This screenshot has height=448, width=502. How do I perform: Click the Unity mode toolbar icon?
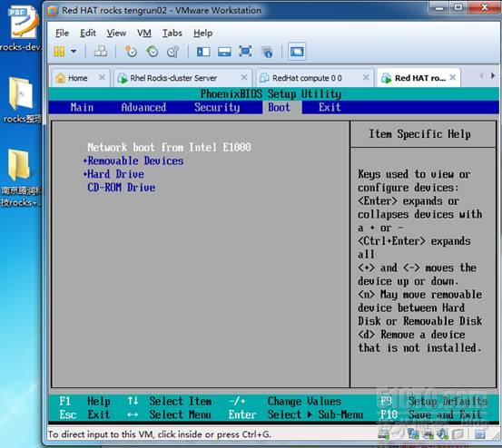267,52
